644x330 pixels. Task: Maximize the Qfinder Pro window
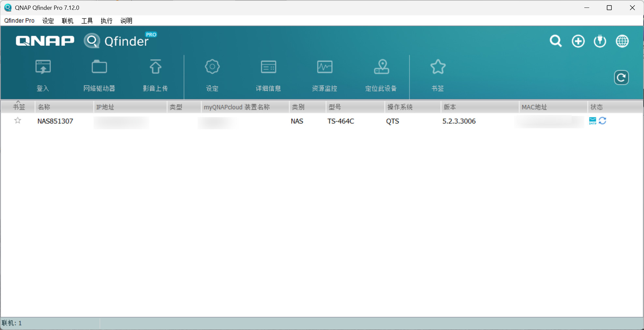[609, 8]
